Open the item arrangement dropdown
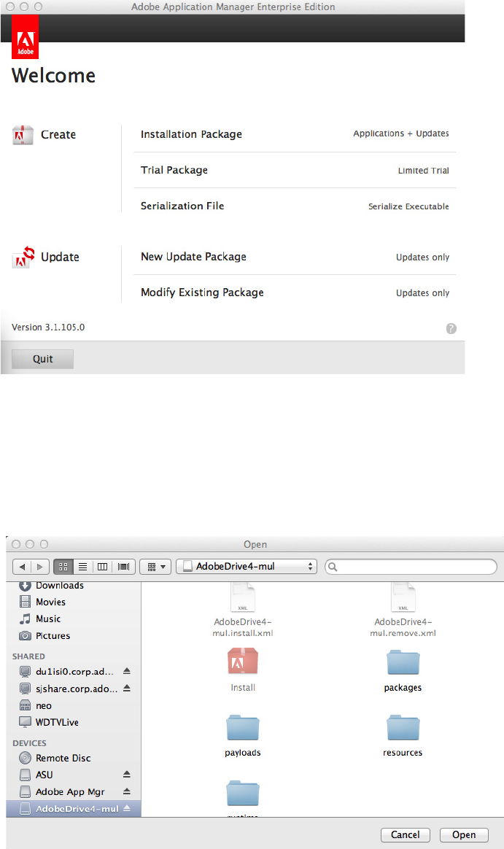The width and height of the screenshot is (504, 849). click(156, 567)
